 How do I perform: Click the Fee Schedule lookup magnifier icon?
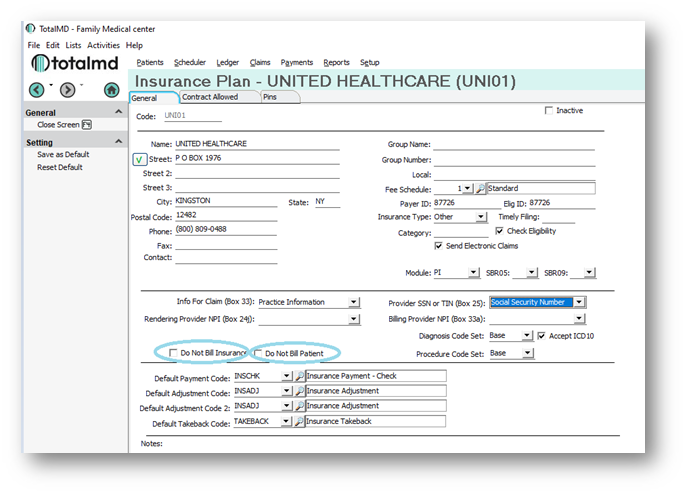pos(481,188)
